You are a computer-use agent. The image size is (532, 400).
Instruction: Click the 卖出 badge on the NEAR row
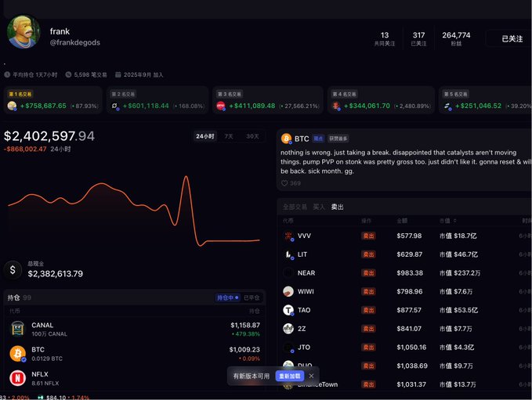pyautogui.click(x=368, y=273)
